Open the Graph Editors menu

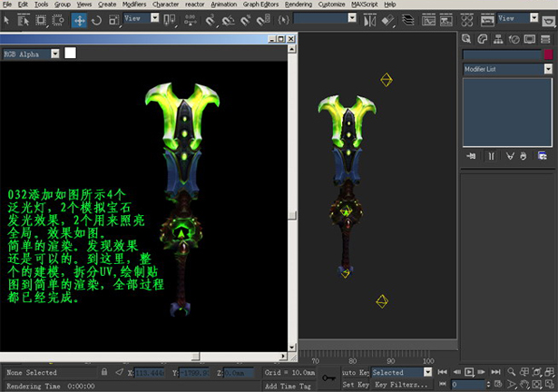coord(260,5)
